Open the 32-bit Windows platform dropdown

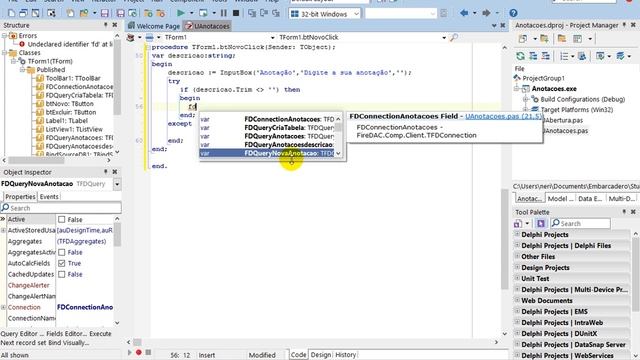tap(356, 14)
